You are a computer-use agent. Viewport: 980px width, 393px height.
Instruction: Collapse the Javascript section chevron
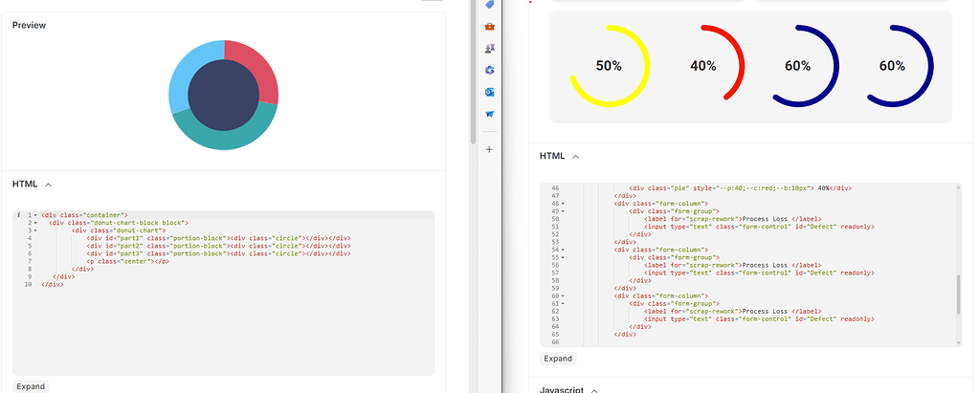coord(594,390)
